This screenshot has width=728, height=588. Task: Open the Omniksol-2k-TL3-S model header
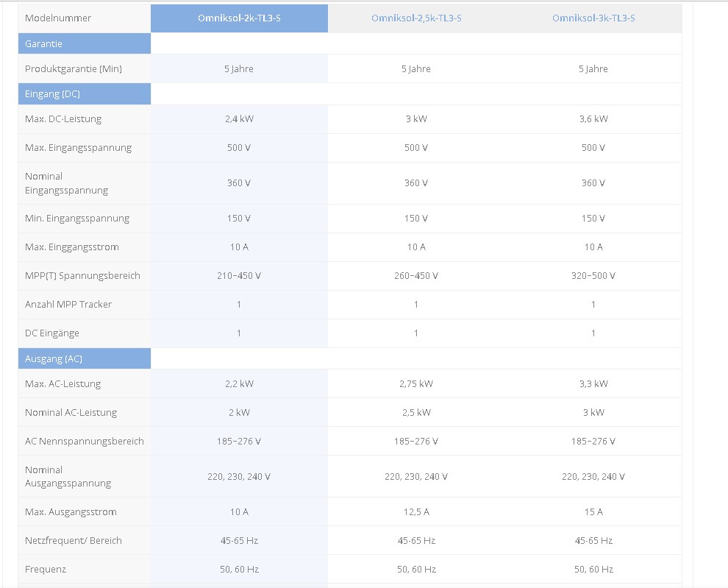[x=239, y=18]
